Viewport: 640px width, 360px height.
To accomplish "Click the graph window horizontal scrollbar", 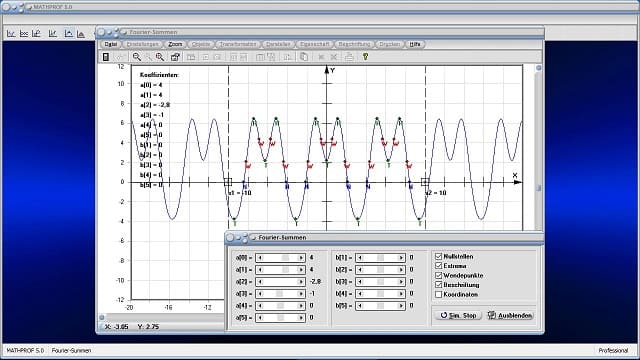I will (x=161, y=318).
